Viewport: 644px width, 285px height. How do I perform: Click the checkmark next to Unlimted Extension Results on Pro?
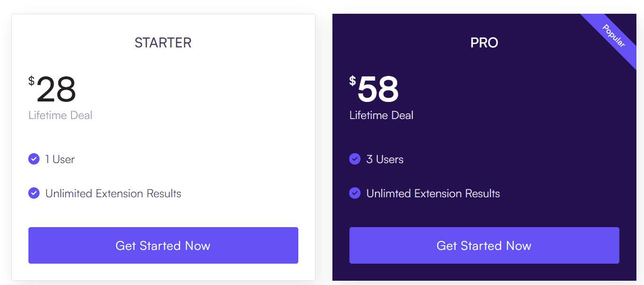point(355,193)
